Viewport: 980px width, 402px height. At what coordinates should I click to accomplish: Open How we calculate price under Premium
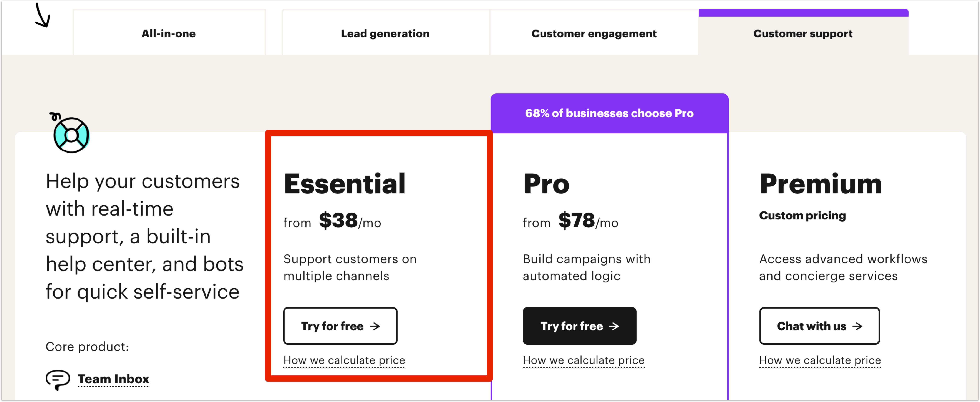820,360
